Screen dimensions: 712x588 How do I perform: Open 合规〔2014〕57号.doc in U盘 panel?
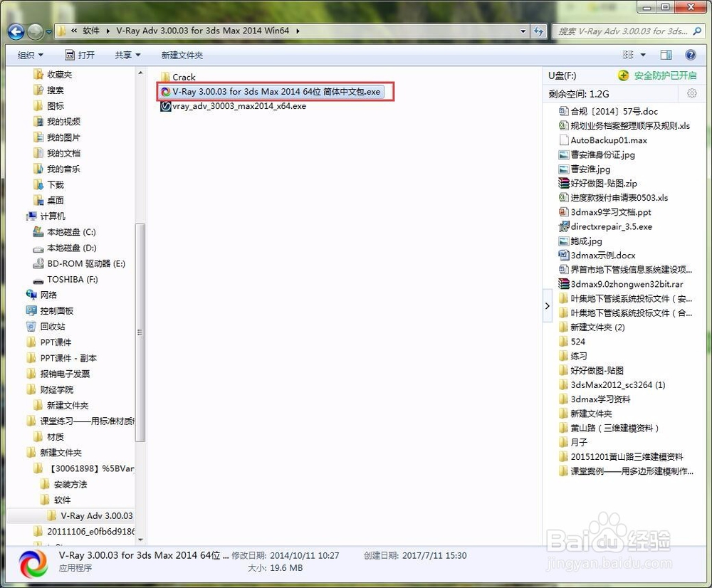tap(607, 111)
